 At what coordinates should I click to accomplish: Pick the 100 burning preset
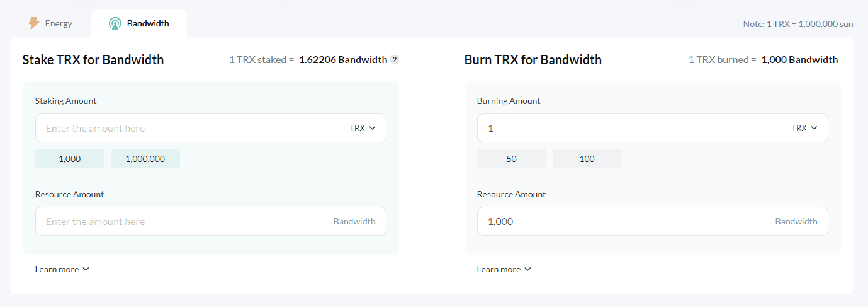coord(587,159)
